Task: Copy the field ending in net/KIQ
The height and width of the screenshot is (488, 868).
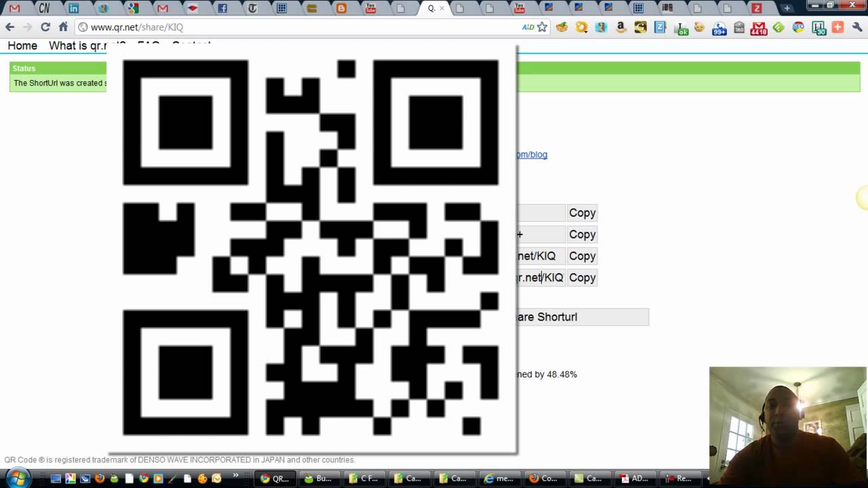Action: 582,256
